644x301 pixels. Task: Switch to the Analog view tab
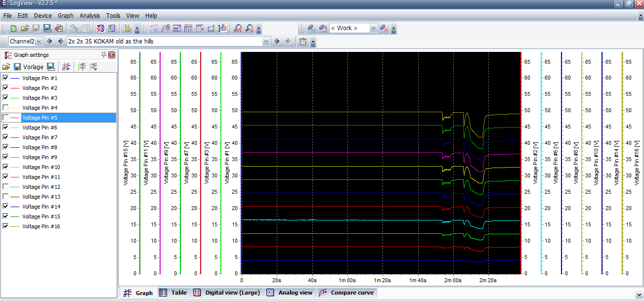[x=290, y=293]
